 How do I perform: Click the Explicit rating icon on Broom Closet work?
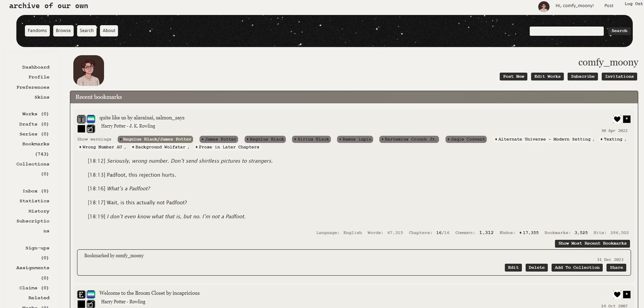[81, 294]
